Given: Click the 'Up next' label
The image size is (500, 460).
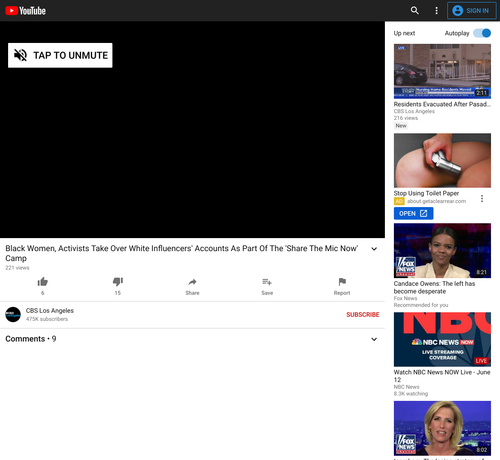Looking at the screenshot, I should (404, 33).
